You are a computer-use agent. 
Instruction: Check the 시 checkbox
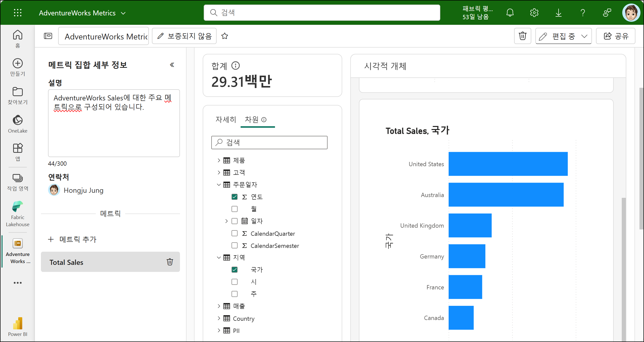coord(235,282)
